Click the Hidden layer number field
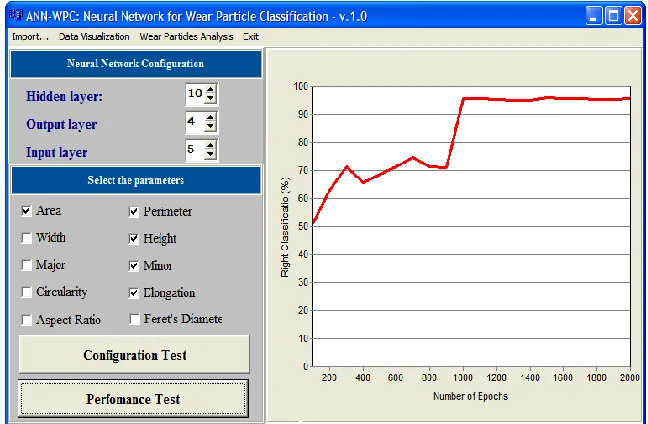 [195, 94]
